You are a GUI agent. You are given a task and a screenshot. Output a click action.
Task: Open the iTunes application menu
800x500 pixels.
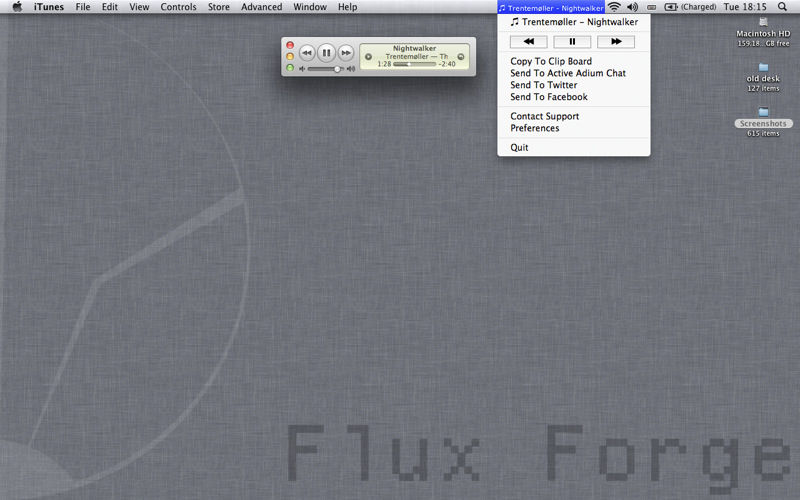[49, 7]
